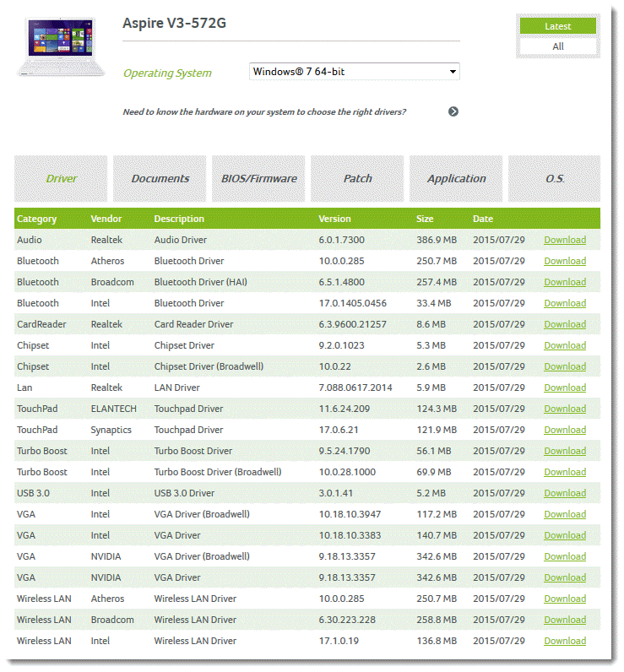624x672 pixels.
Task: Switch to the Documents tab
Action: (160, 178)
